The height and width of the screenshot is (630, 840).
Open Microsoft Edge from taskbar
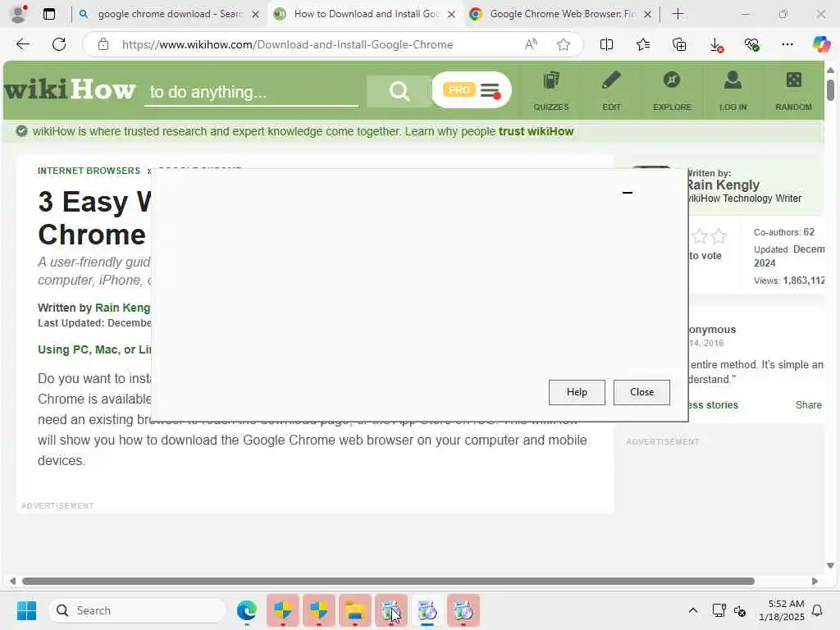click(x=247, y=610)
